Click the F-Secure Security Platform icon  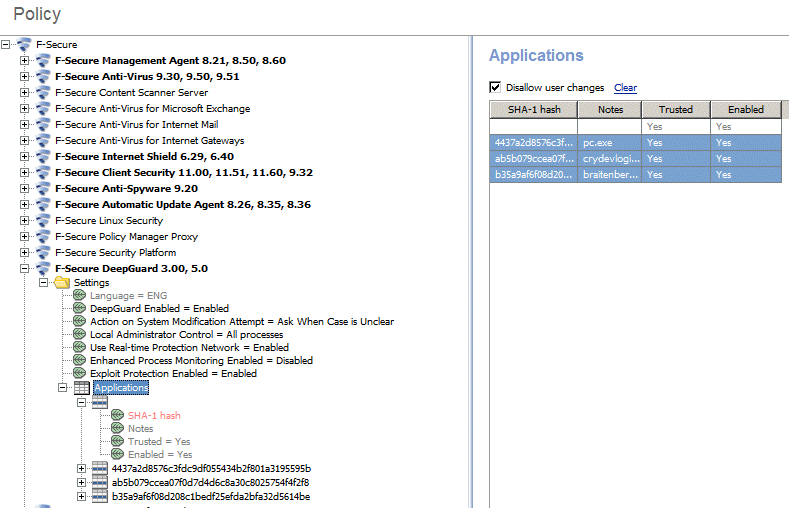(x=43, y=253)
